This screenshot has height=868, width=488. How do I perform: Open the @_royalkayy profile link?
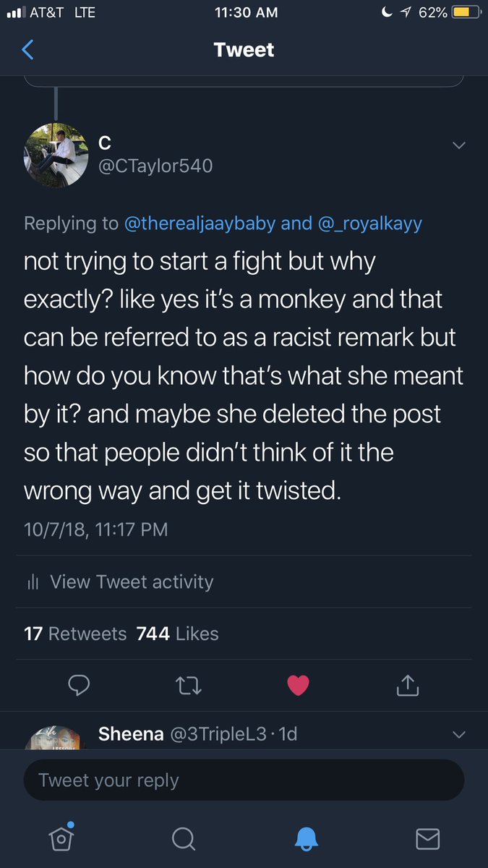click(x=369, y=223)
